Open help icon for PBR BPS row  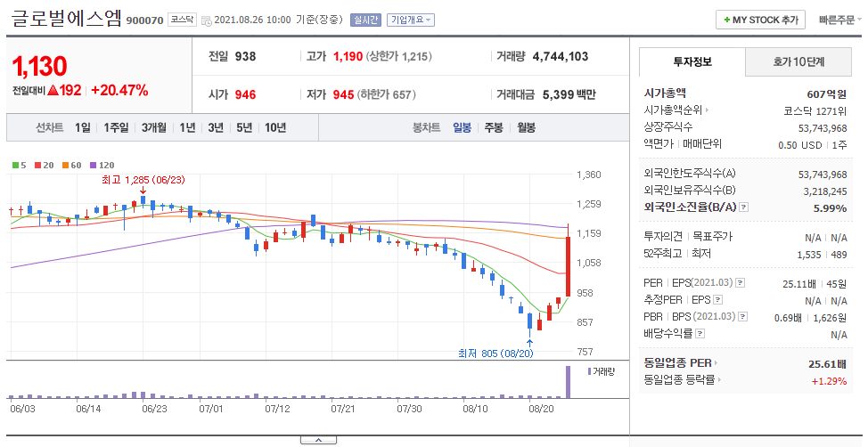click(x=743, y=316)
